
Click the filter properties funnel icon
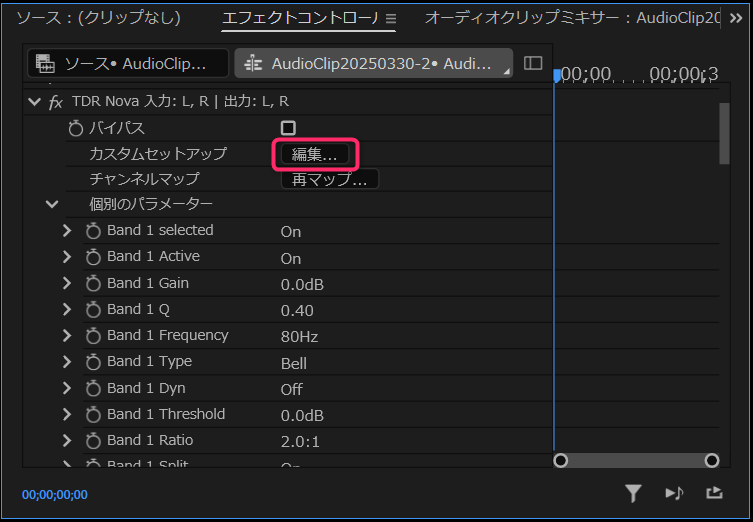pyautogui.click(x=633, y=492)
